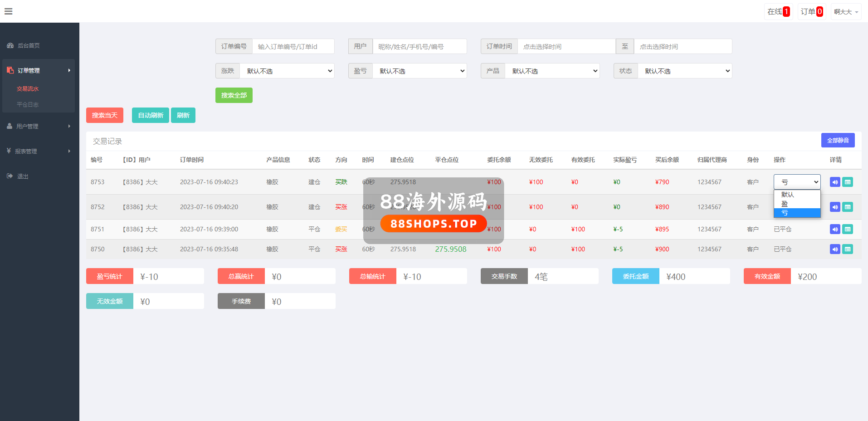Image resolution: width=868 pixels, height=421 pixels.
Task: Click the 搜索当天 button
Action: click(105, 115)
